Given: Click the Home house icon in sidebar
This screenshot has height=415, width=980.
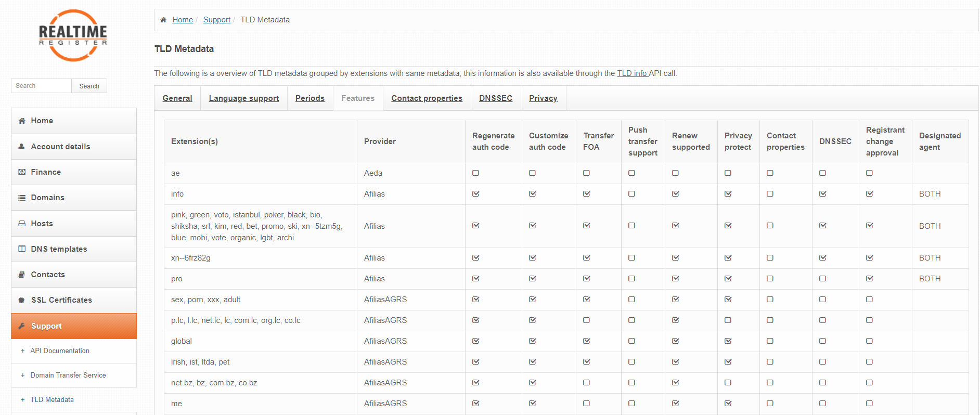Looking at the screenshot, I should (x=22, y=121).
